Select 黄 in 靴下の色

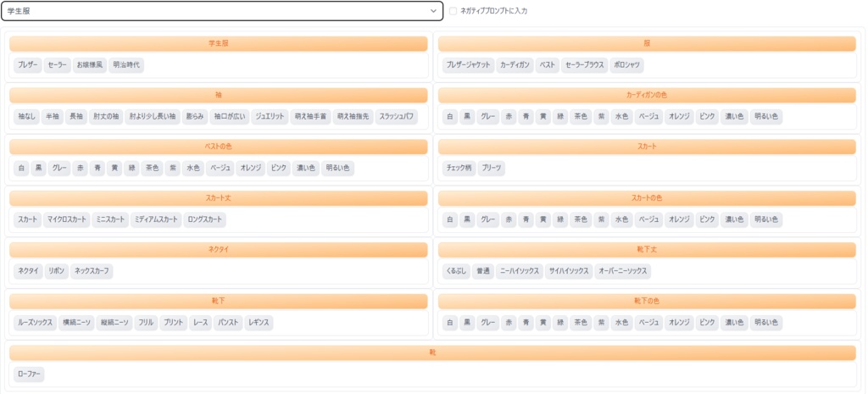[542, 323]
